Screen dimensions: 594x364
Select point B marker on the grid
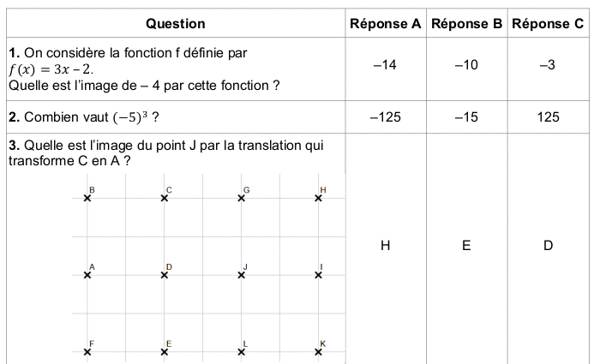pyautogui.click(x=87, y=198)
